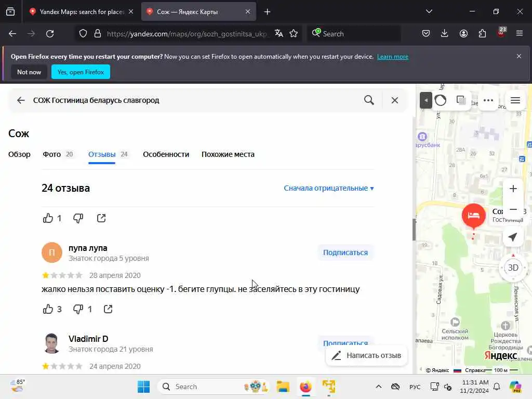
Task: Dismiss the Firefox notification bar
Action: click(519, 56)
